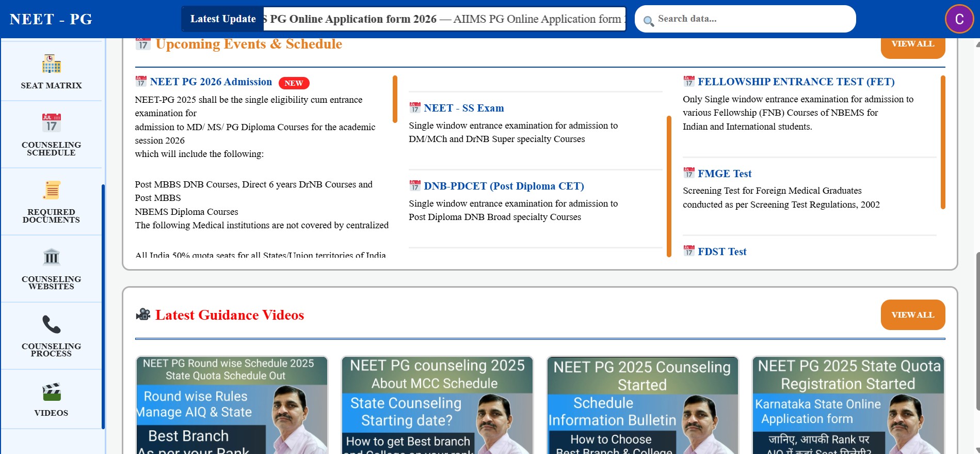The image size is (980, 454).
Task: Open Required Documents scroll icon
Action: [x=51, y=190]
